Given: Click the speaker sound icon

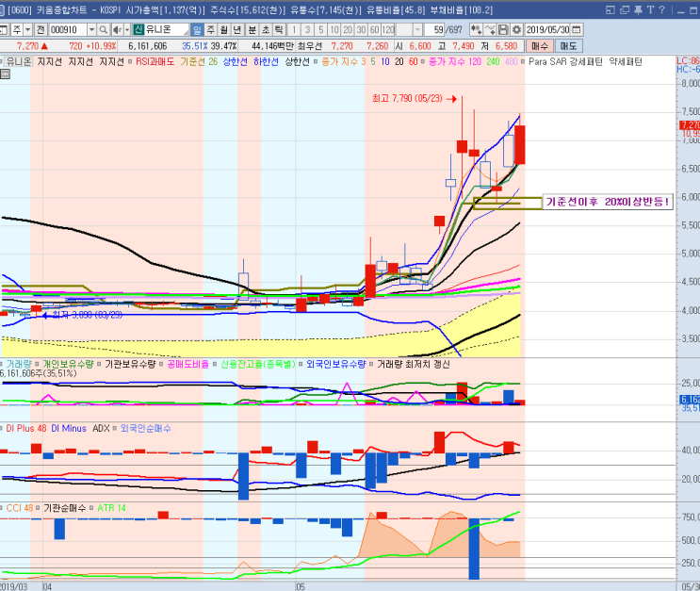Looking at the screenshot, I should (x=117, y=30).
